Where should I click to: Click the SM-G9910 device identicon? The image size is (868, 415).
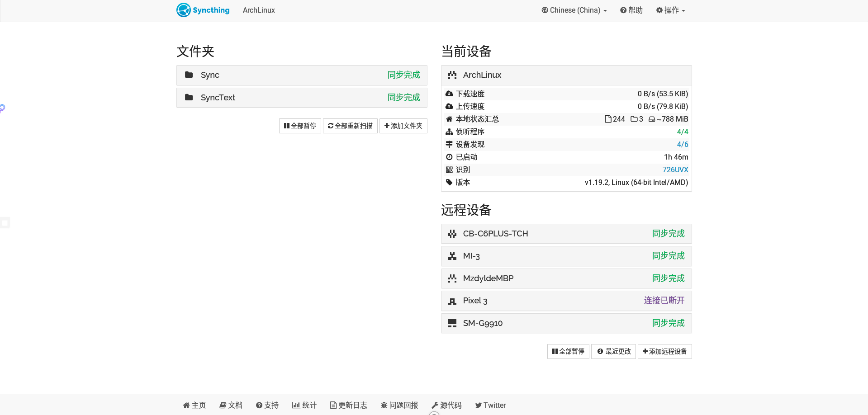click(x=452, y=323)
